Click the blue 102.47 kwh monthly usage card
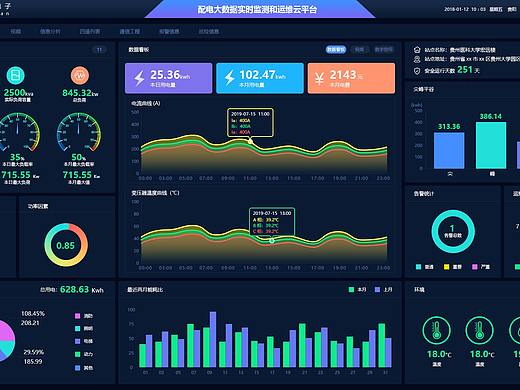The height and width of the screenshot is (390, 520). 260,78
